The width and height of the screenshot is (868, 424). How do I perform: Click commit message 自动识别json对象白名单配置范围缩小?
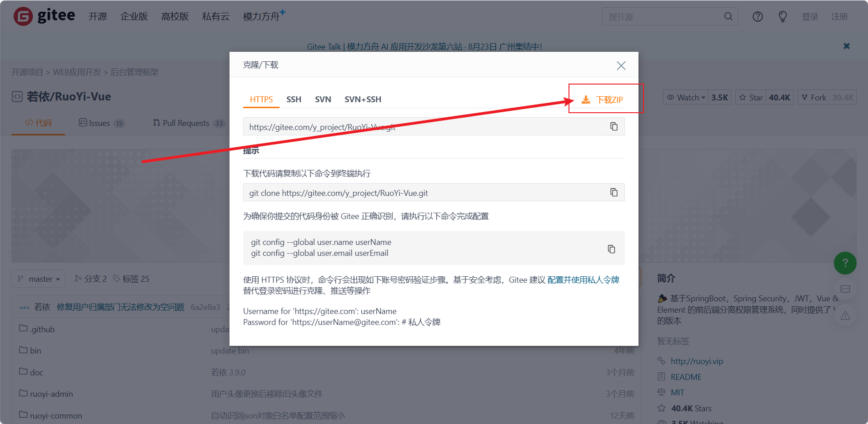click(278, 415)
